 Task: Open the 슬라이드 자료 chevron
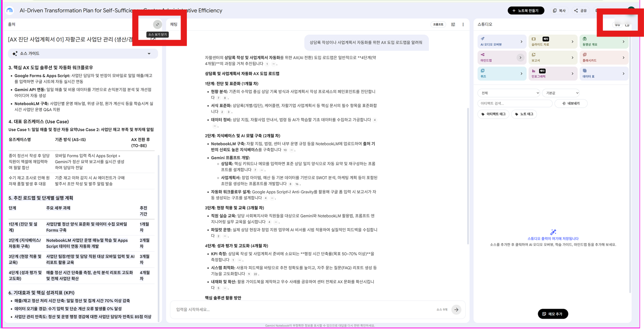(x=572, y=41)
